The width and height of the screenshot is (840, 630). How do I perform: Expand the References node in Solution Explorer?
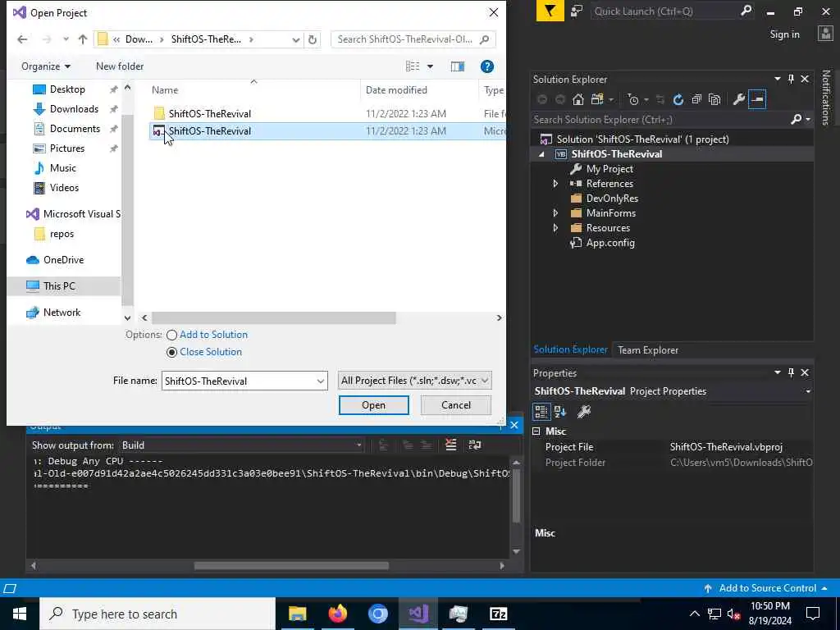[555, 184]
